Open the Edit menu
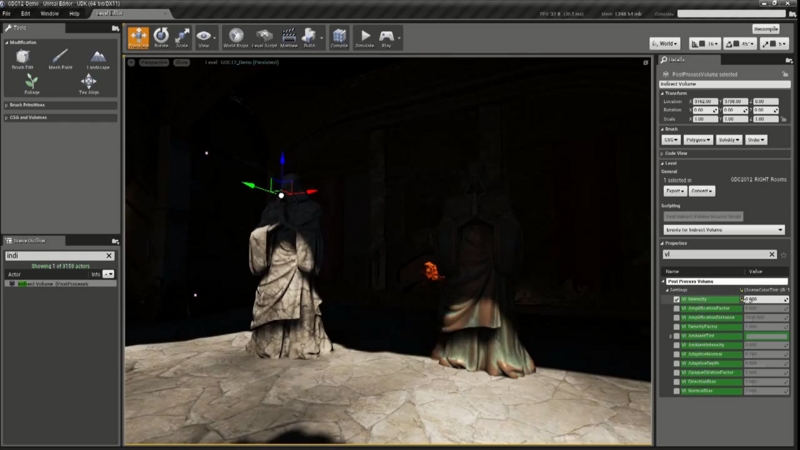 26,14
